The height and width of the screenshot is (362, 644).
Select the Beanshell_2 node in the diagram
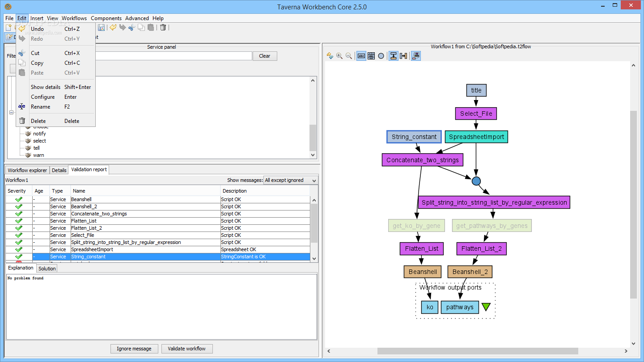tap(470, 272)
